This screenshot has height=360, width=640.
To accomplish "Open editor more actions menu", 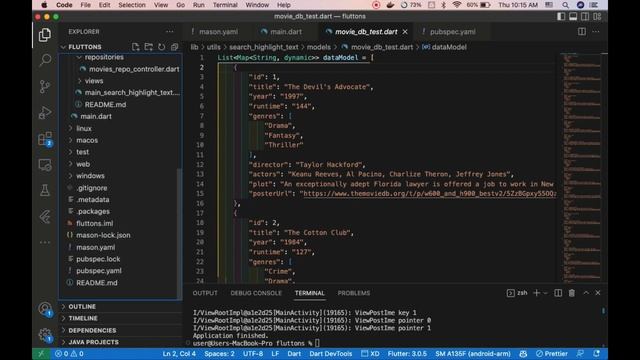I will pyautogui.click(x=596, y=32).
